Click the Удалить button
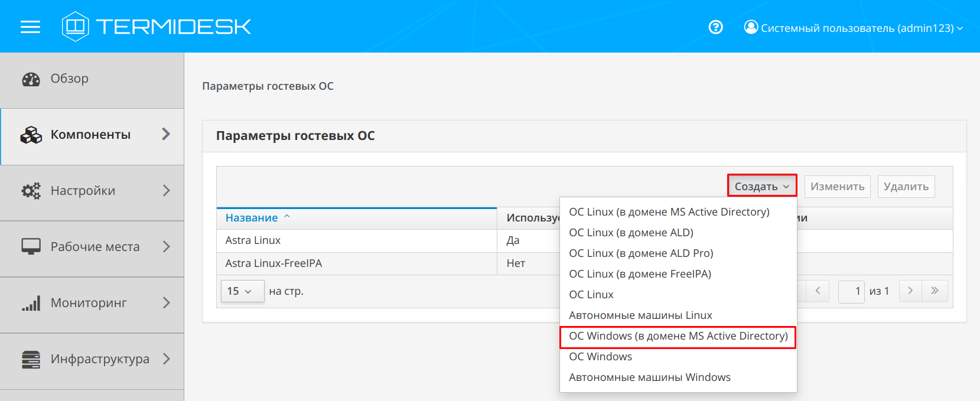 906,186
